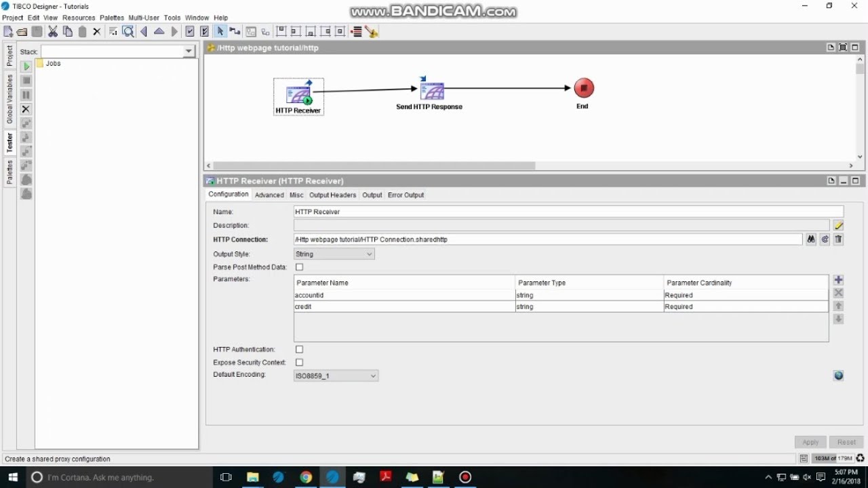Click the red End node
868x488 pixels.
pos(584,88)
